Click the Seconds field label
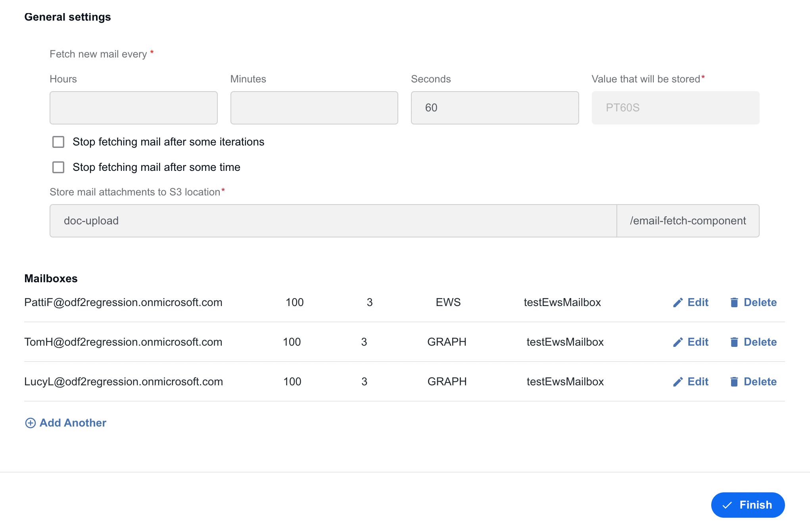The height and width of the screenshot is (532, 810). tap(431, 79)
